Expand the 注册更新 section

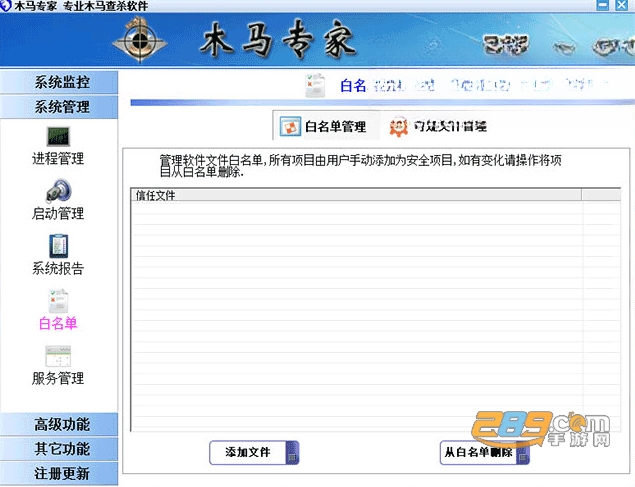point(59,473)
